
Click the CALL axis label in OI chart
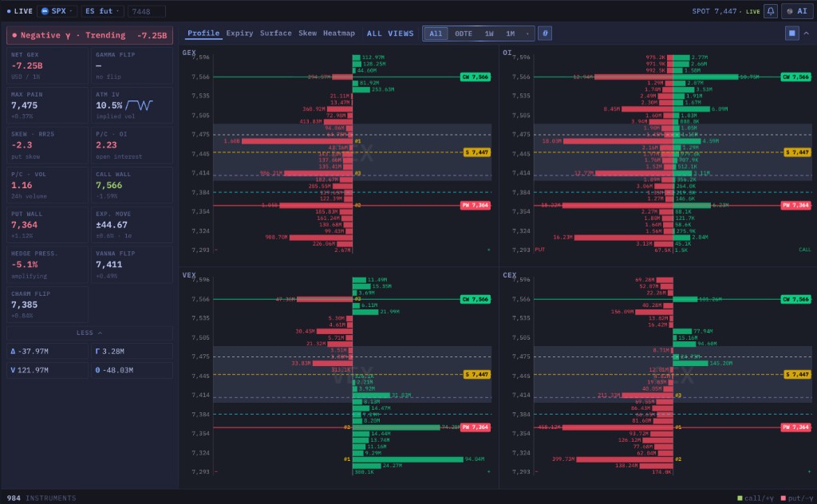[804, 250]
